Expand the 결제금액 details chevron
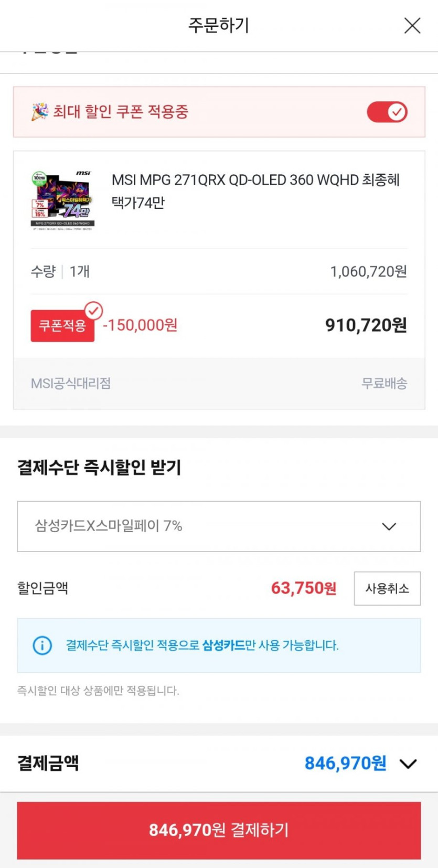Viewport: 438px width, 868px height. pyautogui.click(x=408, y=764)
